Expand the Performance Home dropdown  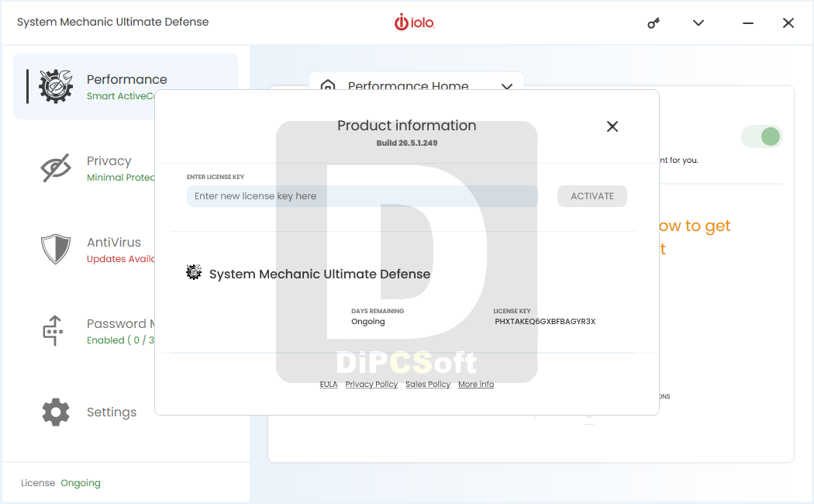pyautogui.click(x=507, y=85)
